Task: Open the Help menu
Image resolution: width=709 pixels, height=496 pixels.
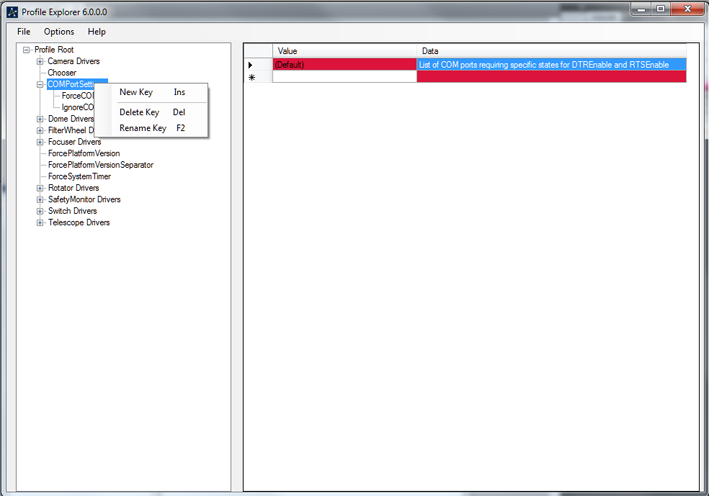Action: [97, 32]
